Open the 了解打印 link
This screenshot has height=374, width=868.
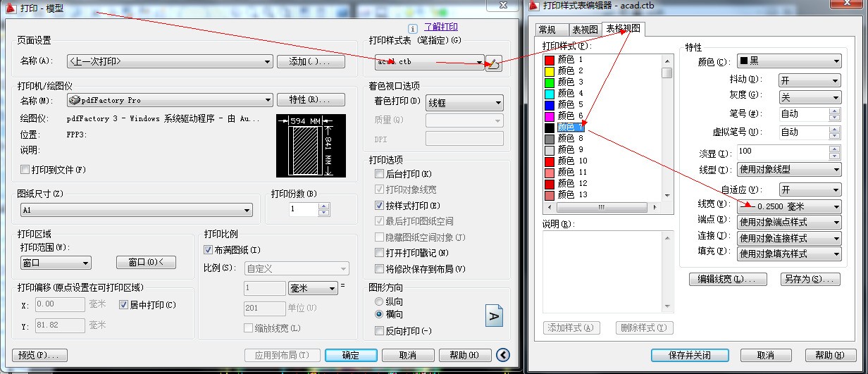coord(440,27)
